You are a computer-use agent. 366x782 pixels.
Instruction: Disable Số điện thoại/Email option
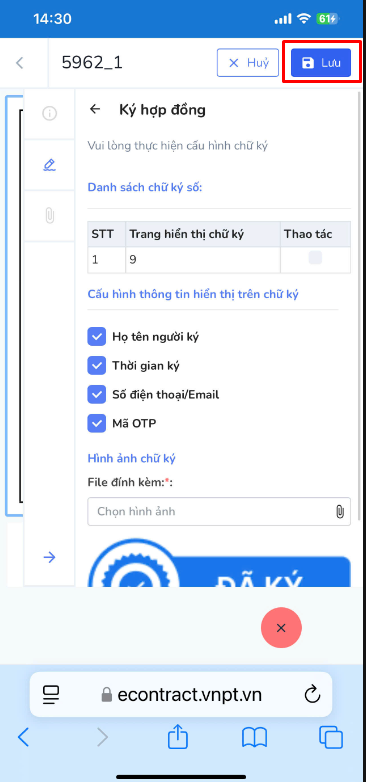point(97,394)
